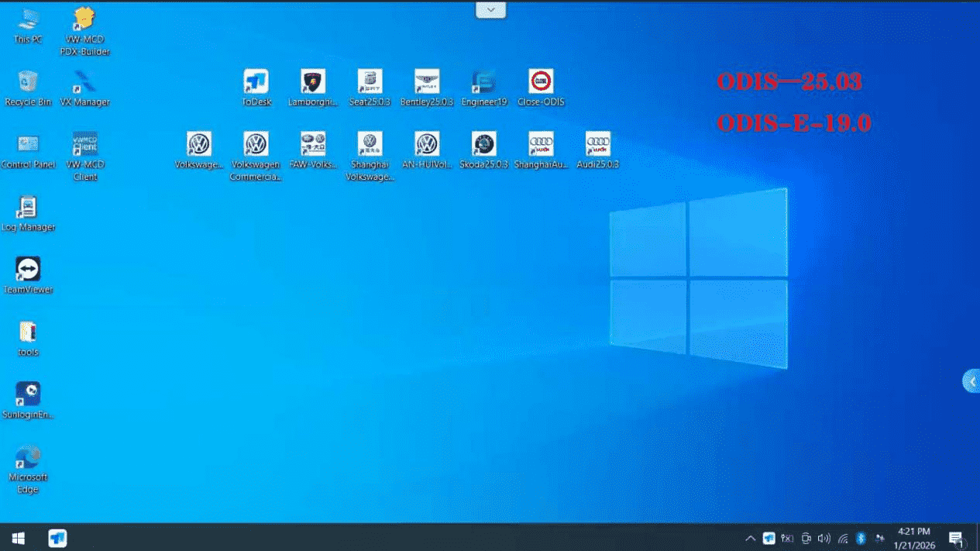
Task: Select the FAW-Volkswagen shortcut icon
Action: [313, 144]
